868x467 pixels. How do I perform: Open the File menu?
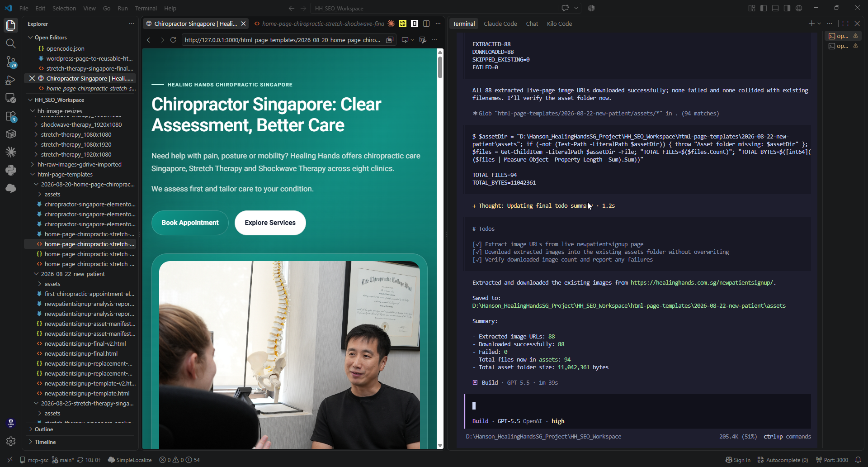24,8
